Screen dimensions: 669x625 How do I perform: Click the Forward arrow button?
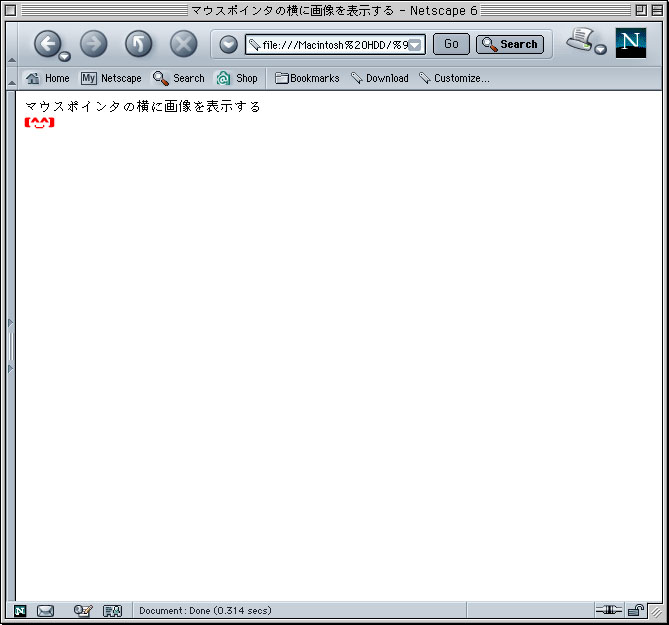[93, 44]
